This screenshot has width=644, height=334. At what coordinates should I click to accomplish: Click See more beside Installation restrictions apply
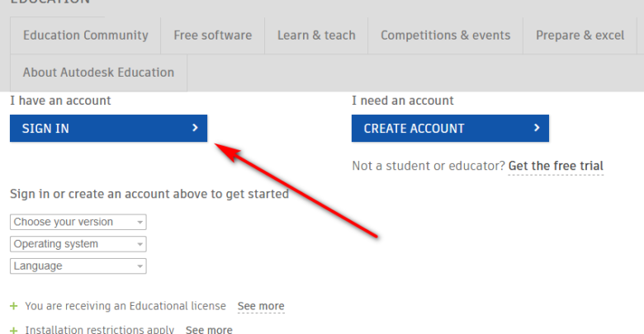[x=209, y=329]
